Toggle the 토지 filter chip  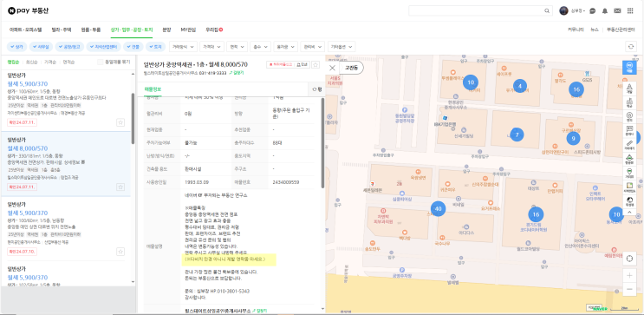click(x=155, y=47)
